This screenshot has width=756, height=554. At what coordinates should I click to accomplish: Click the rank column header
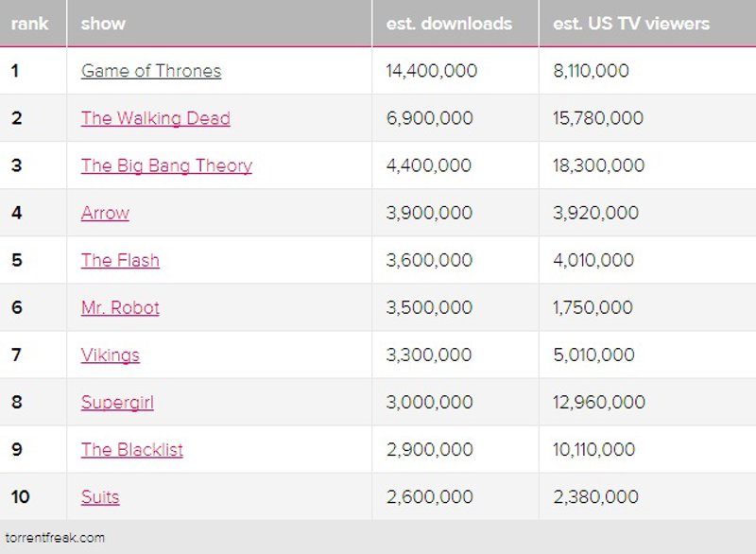(x=30, y=24)
